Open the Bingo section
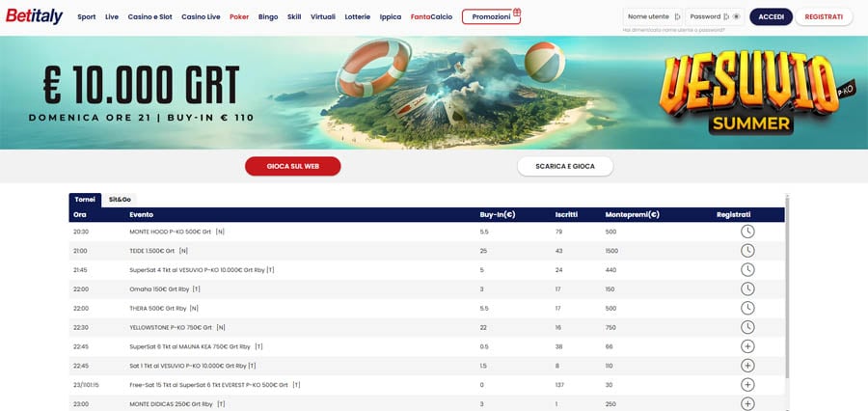This screenshot has height=411, width=868. click(x=268, y=16)
